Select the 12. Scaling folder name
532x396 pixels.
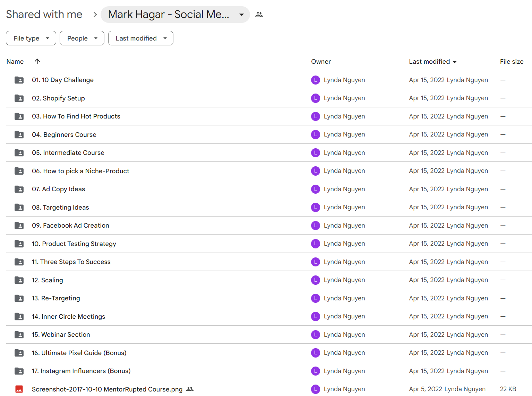[x=48, y=280]
